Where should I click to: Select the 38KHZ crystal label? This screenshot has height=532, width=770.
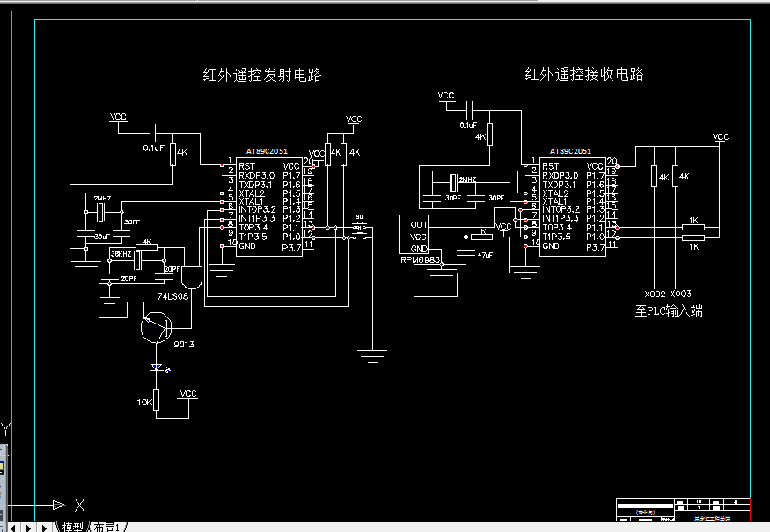point(121,254)
